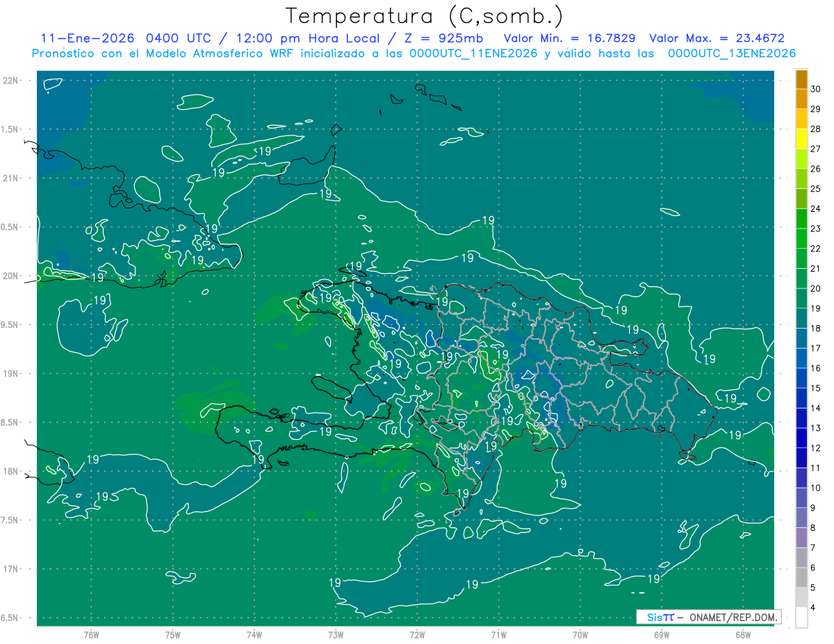834x644 pixels.
Task: Pick the blue swatch between 16 and 17
Action: 801,358
